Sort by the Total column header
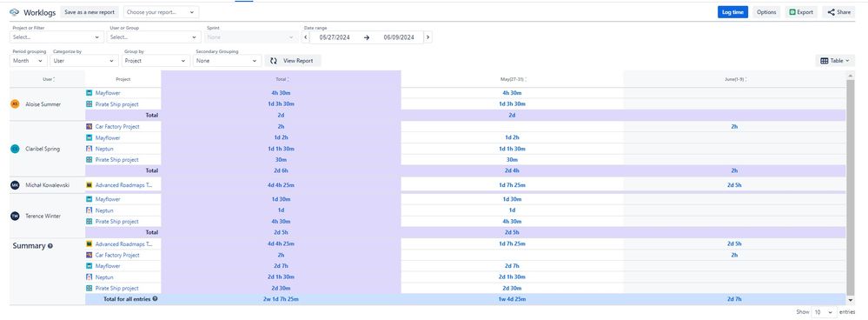Screen dimensions: 868x320 pos(282,79)
